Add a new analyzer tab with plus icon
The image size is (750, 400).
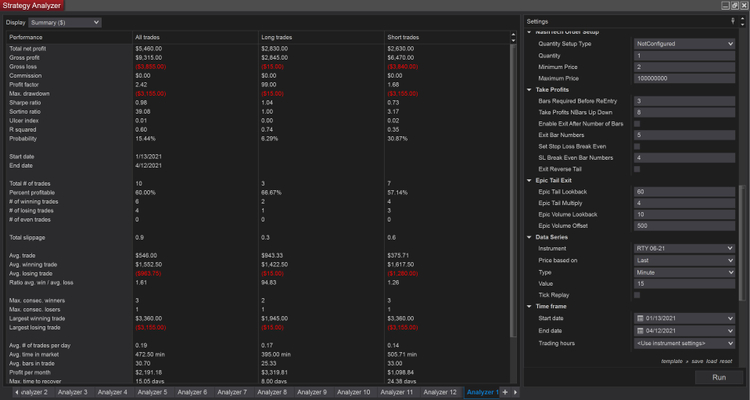(x=505, y=392)
